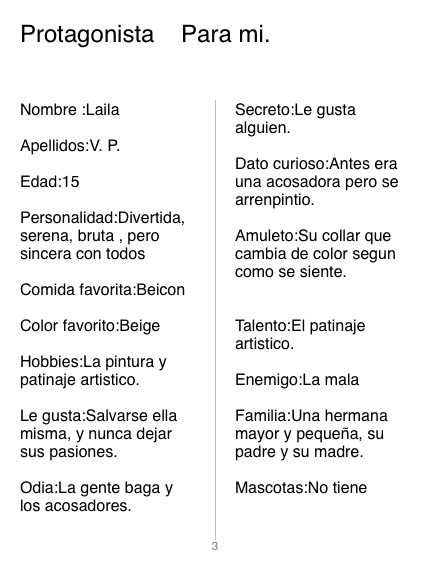This screenshot has width=430, height=570.
Task: Select the Dato curioso paragraph
Action: (317, 182)
